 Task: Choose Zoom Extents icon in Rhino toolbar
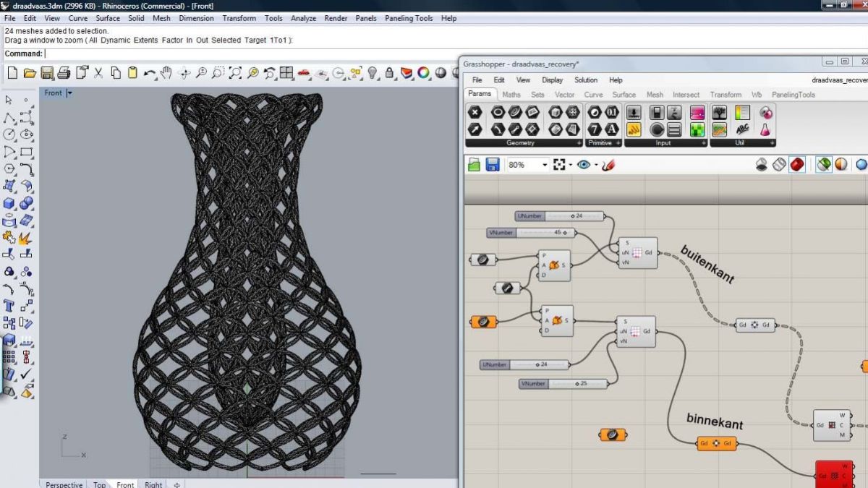point(236,73)
